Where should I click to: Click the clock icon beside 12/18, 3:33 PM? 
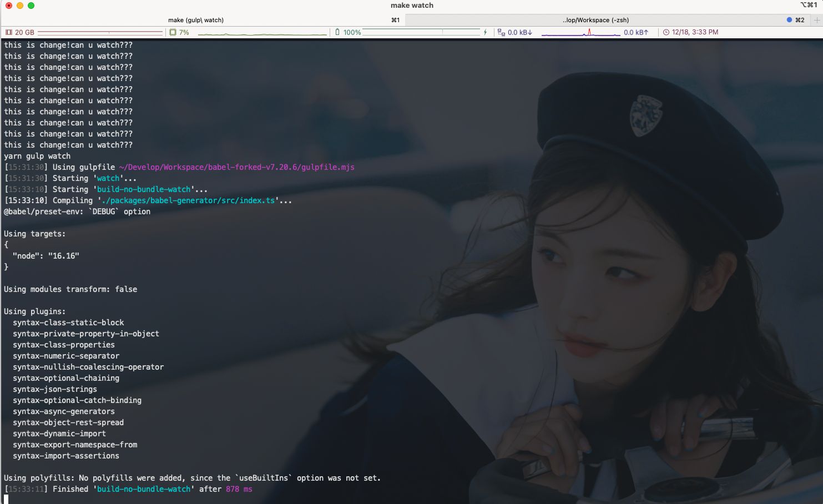coord(667,32)
